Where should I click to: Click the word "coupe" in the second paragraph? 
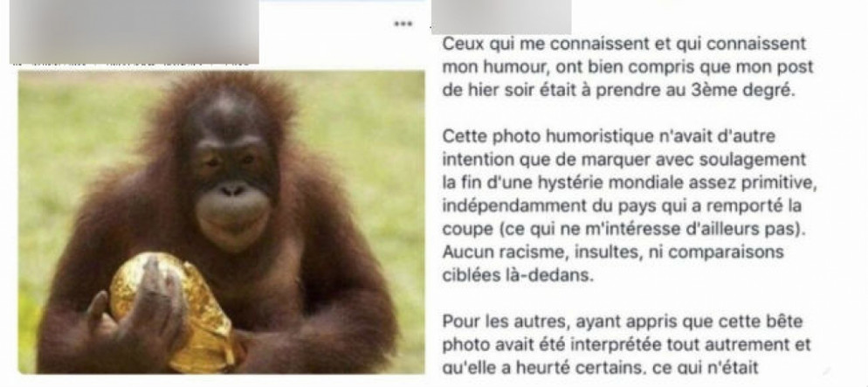pyautogui.click(x=466, y=231)
